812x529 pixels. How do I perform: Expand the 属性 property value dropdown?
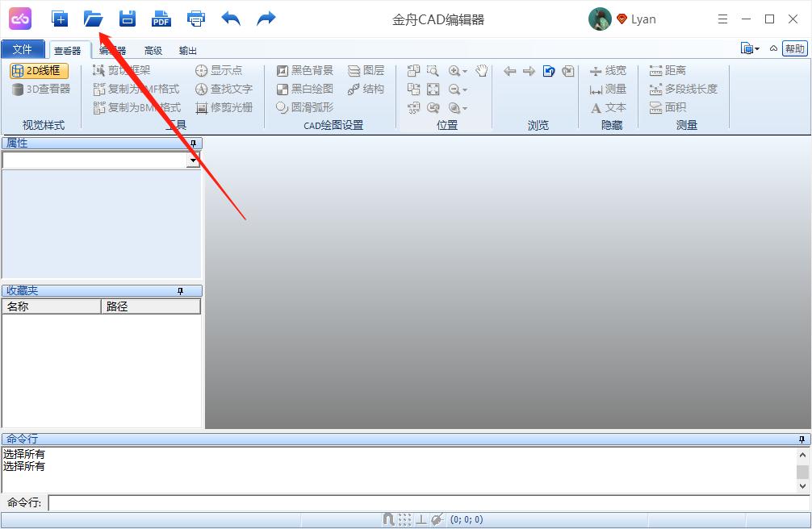(195, 160)
